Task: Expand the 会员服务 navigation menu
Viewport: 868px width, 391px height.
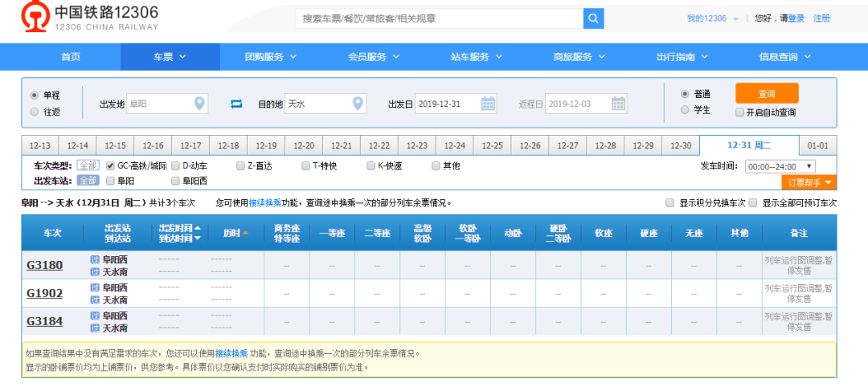Action: click(x=374, y=56)
